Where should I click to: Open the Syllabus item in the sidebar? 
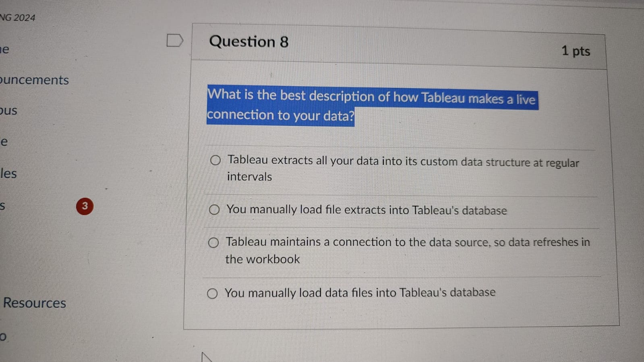8,111
